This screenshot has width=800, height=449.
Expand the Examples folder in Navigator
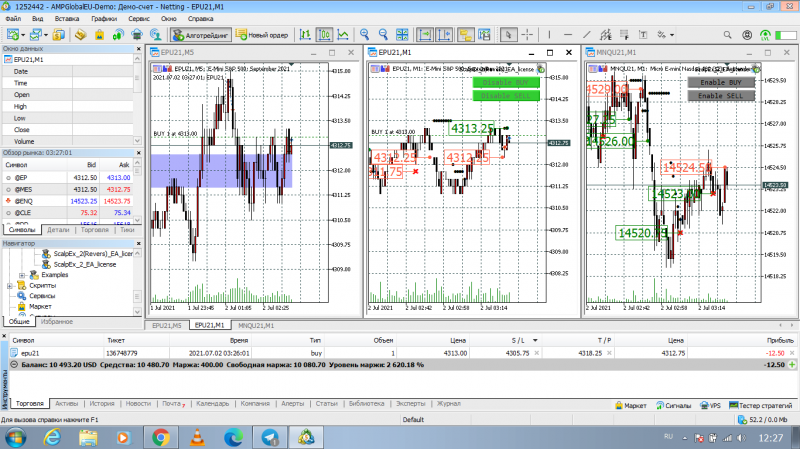coord(22,275)
